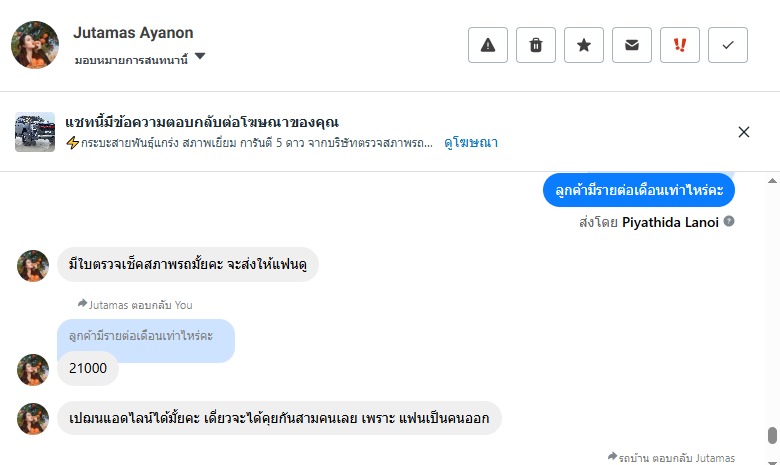Close the ad reply banner

tap(744, 132)
